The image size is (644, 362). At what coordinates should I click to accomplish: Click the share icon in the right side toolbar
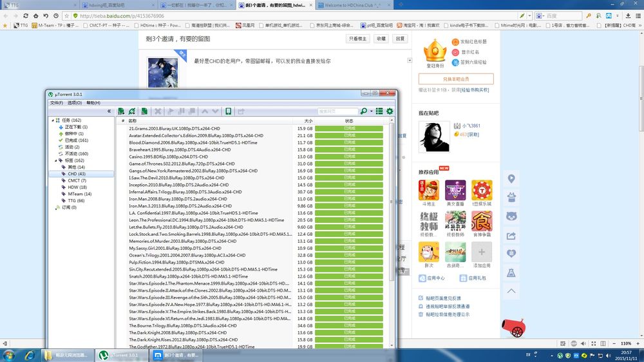pyautogui.click(x=511, y=236)
